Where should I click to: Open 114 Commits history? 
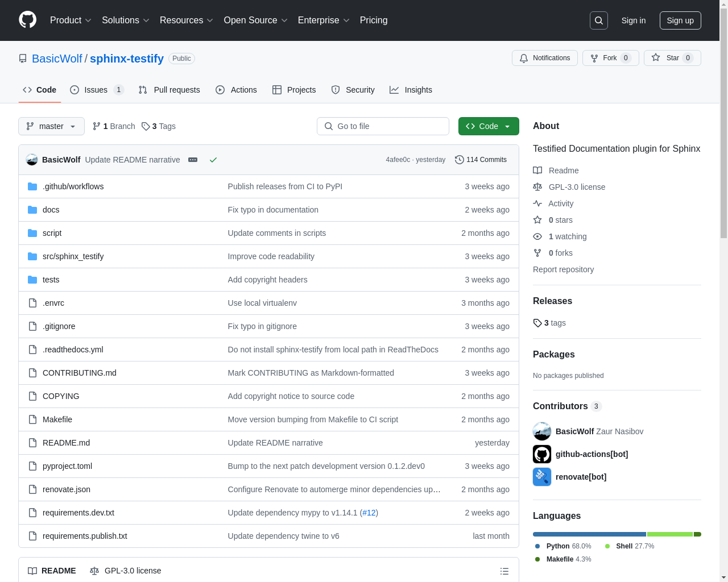[481, 160]
